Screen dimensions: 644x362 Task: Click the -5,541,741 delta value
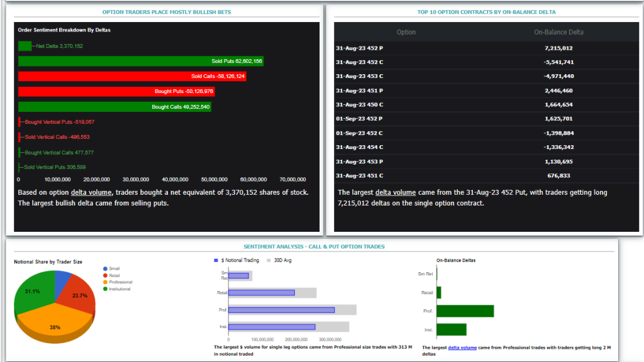click(558, 62)
